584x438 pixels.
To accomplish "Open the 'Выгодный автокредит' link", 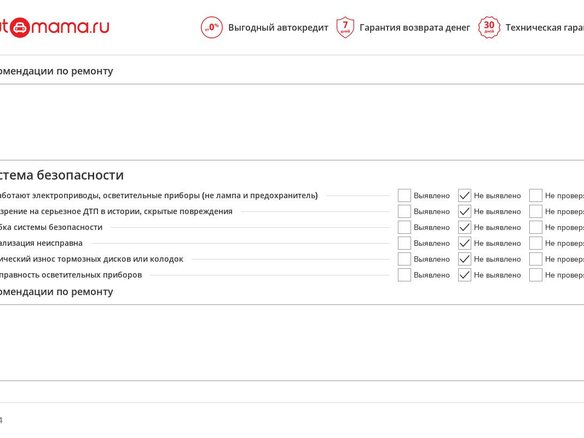I will point(278,28).
